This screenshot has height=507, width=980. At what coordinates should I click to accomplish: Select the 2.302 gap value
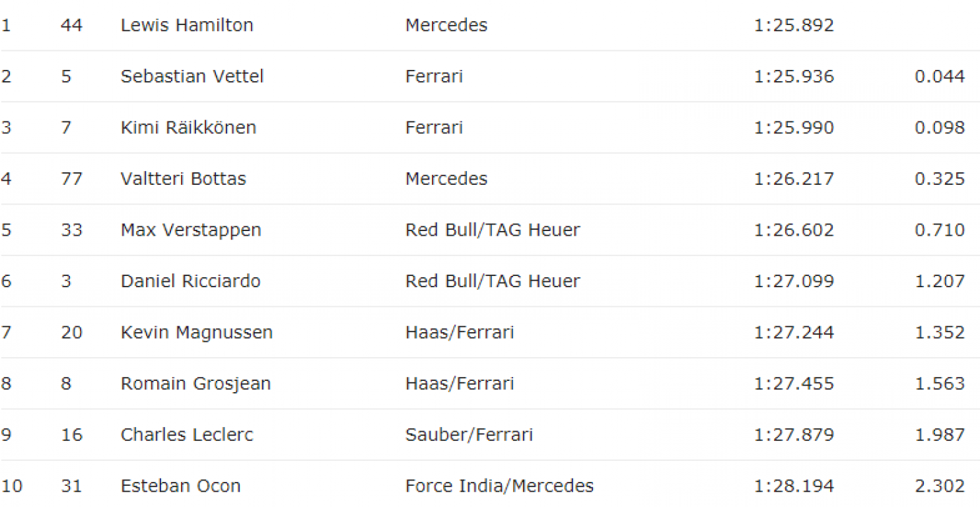[x=940, y=487]
